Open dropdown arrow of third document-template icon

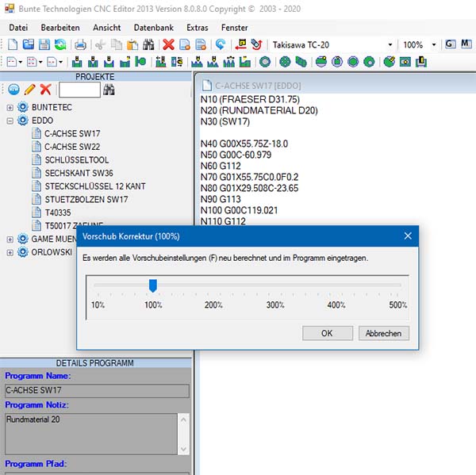click(61, 62)
